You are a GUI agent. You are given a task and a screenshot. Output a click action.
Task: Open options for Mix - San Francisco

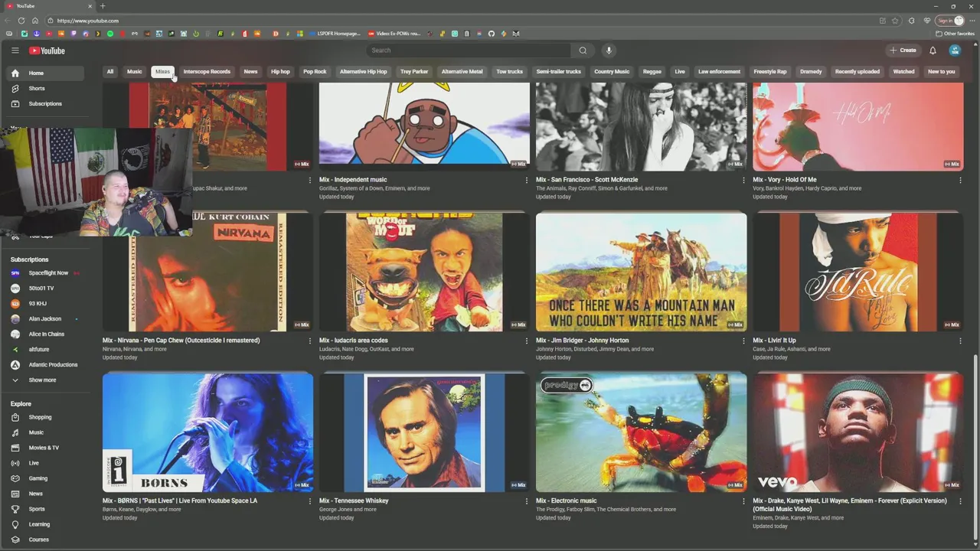[743, 181]
